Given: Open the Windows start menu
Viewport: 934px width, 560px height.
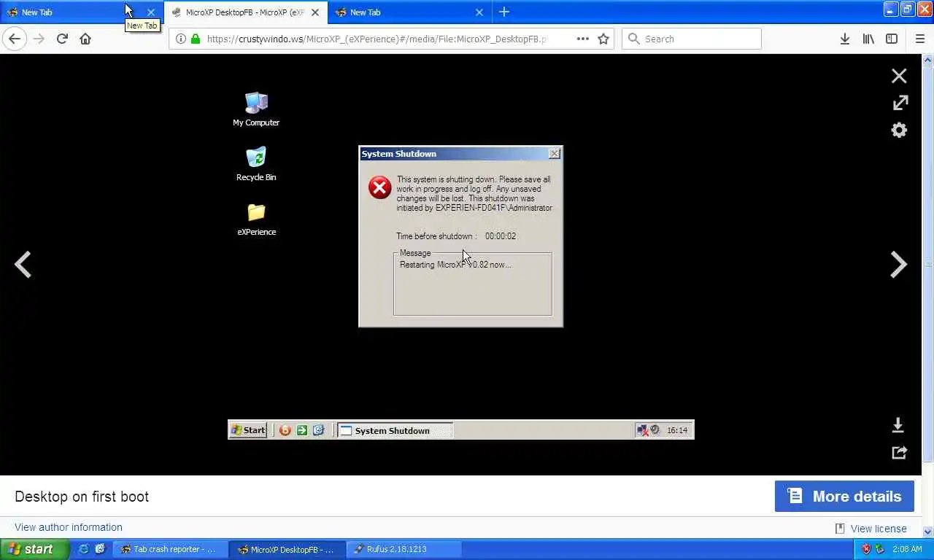Looking at the screenshot, I should pos(35,549).
